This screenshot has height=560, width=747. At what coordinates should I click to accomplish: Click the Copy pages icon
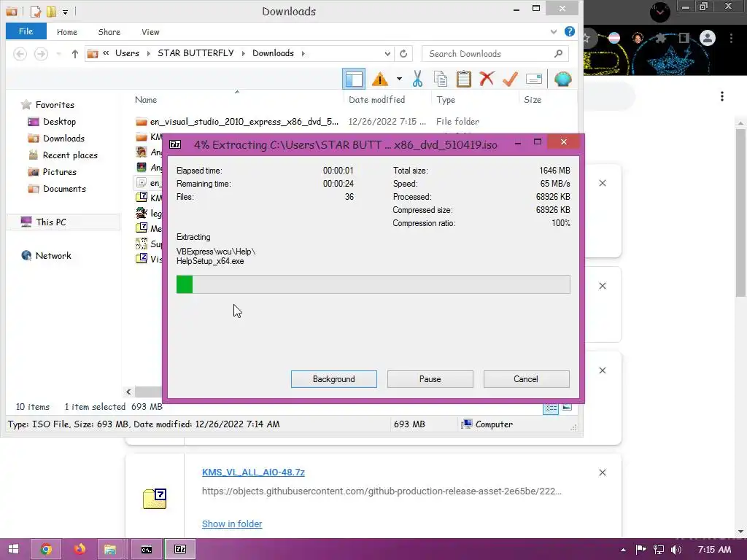click(x=440, y=79)
